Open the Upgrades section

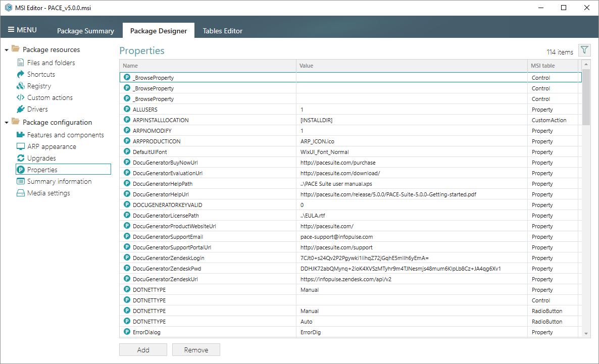coord(41,158)
